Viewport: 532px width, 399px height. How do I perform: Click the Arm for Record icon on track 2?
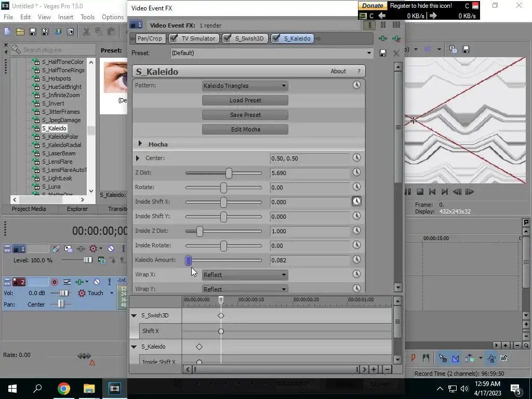[54, 282]
